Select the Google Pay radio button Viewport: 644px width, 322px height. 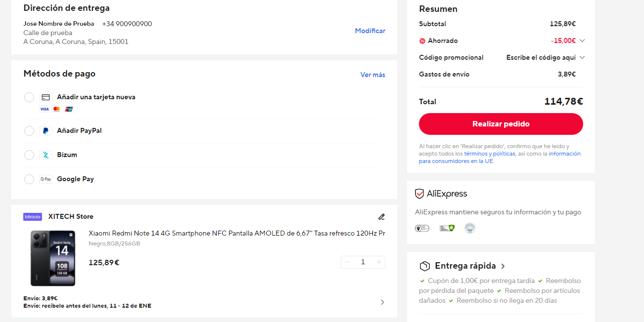[29, 179]
